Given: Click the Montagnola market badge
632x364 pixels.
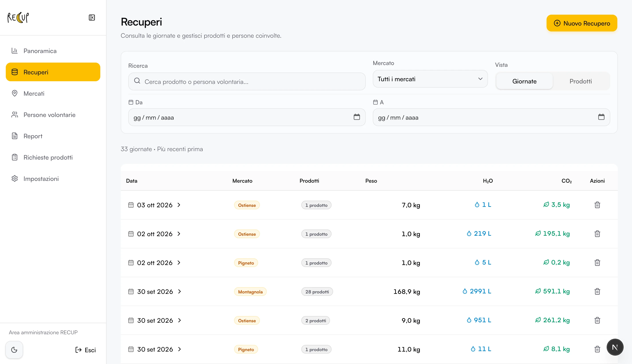Looking at the screenshot, I should (250, 292).
